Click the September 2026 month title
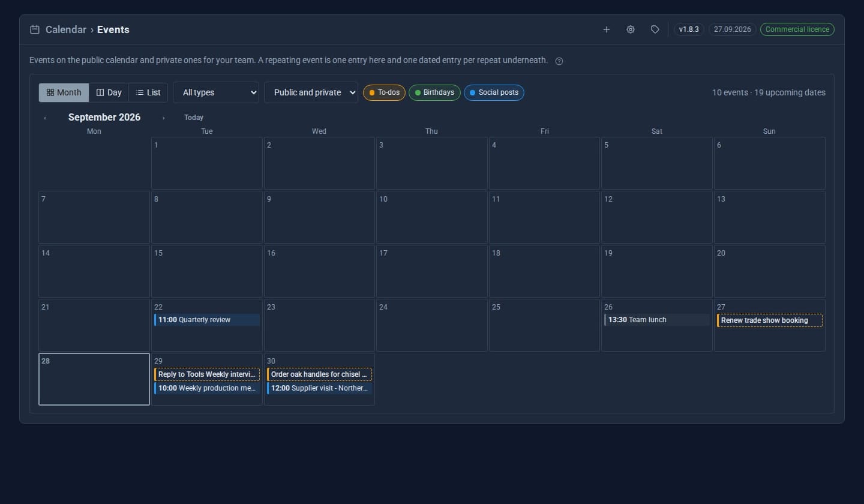The width and height of the screenshot is (864, 504). point(104,118)
